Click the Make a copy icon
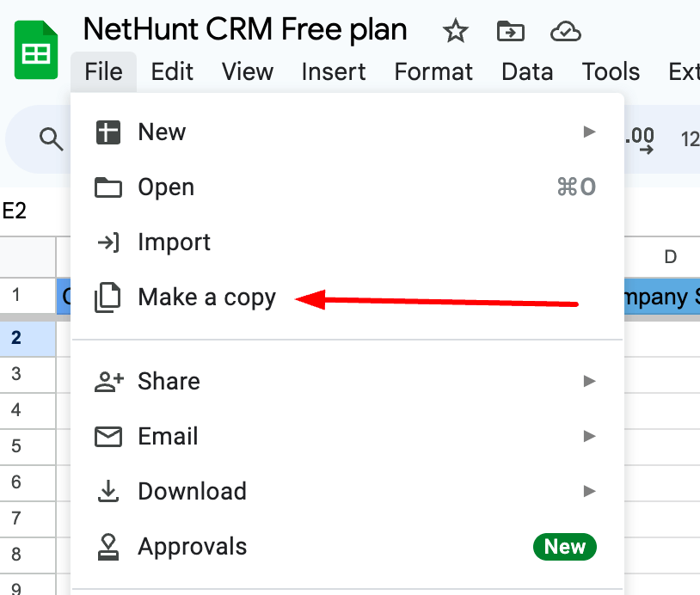Image resolution: width=700 pixels, height=595 pixels. (108, 297)
